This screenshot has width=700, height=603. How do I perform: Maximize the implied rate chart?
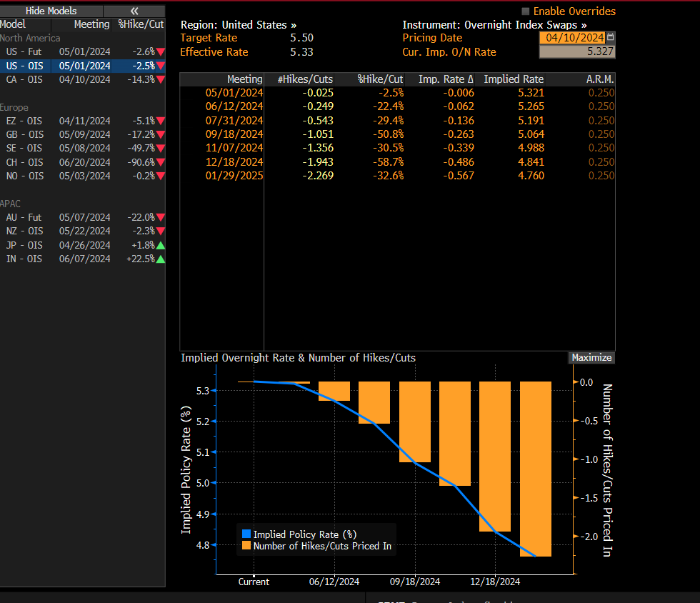tap(591, 357)
